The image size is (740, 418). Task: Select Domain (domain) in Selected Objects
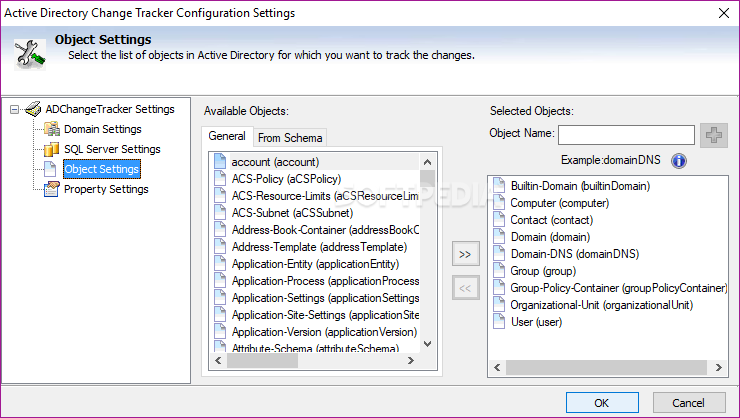[x=550, y=237]
